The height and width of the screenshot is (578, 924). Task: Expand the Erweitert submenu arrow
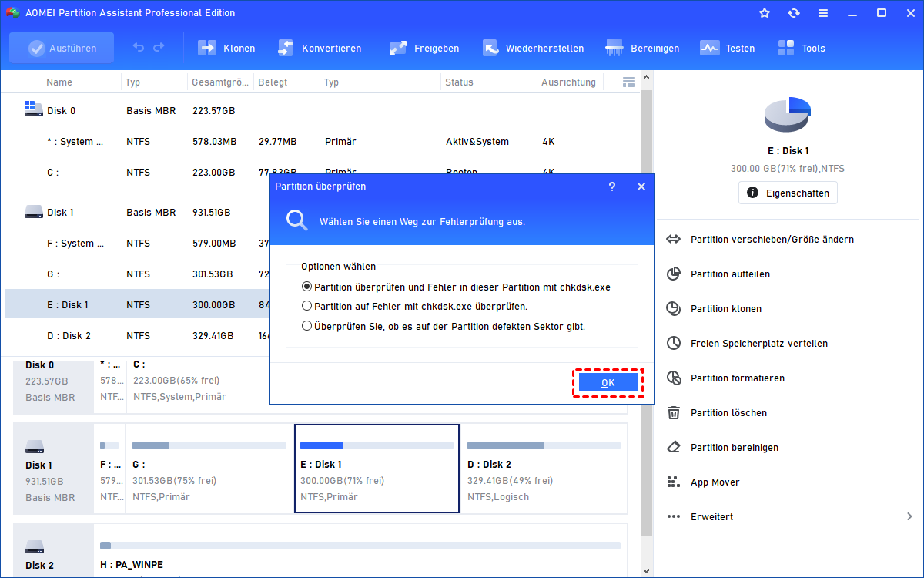909,516
